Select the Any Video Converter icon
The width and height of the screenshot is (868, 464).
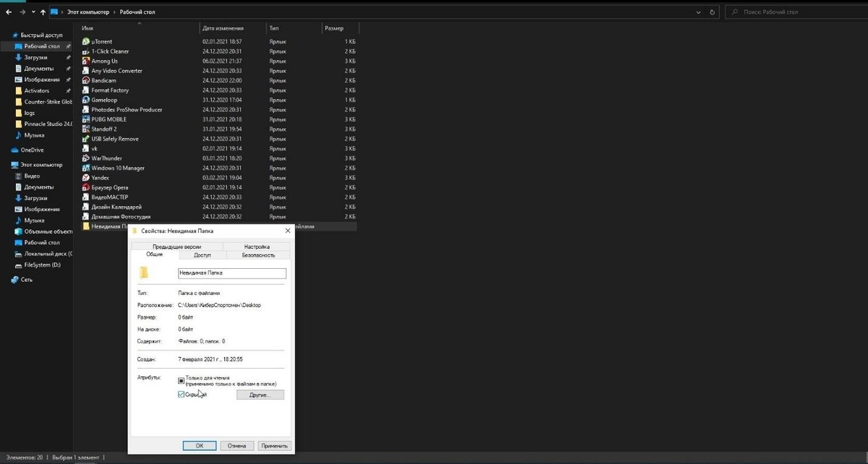[x=86, y=71]
